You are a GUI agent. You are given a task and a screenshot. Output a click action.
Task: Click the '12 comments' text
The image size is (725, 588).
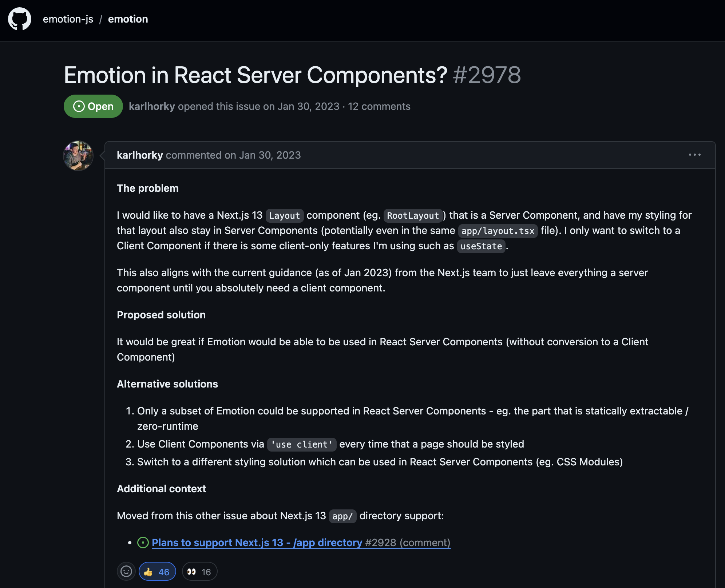point(379,106)
